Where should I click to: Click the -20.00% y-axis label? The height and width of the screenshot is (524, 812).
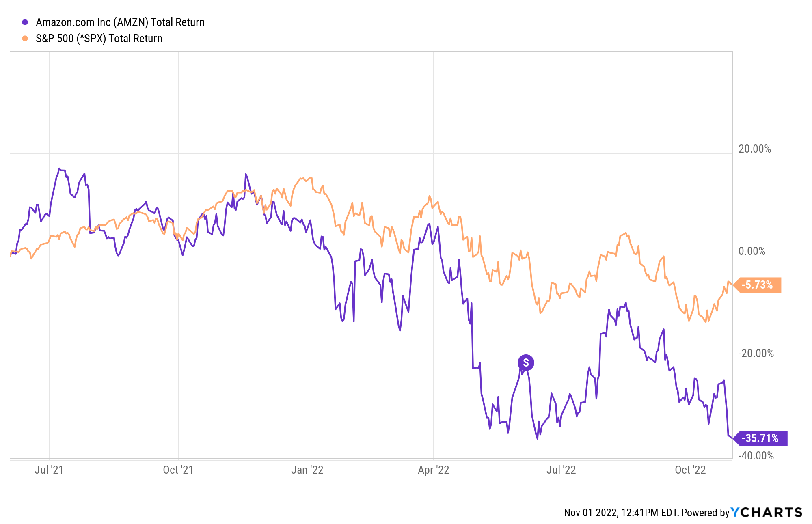(756, 354)
